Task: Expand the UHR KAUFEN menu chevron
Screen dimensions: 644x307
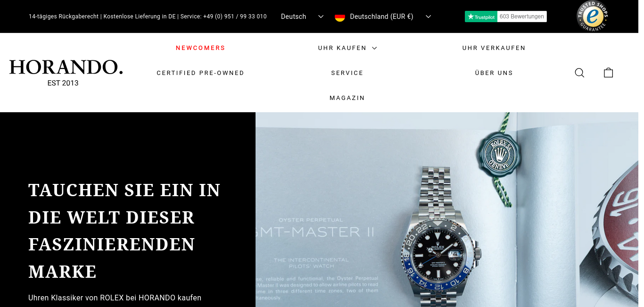Action: 374,48
